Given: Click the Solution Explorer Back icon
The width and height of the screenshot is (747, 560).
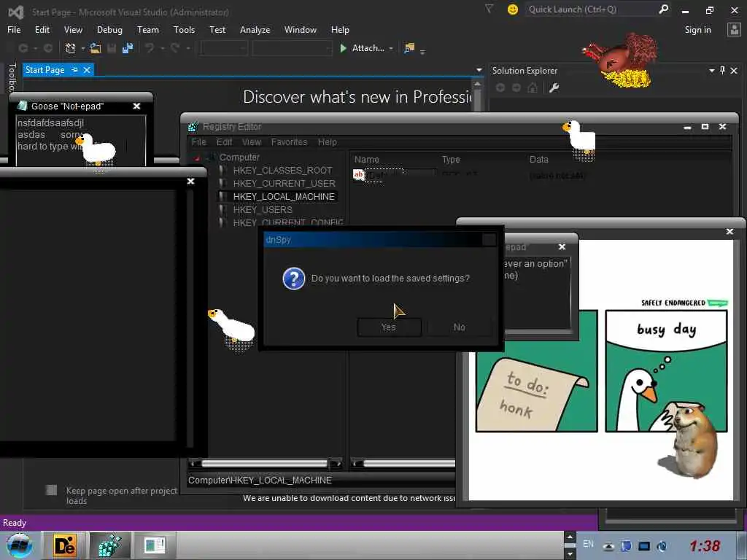Looking at the screenshot, I should pyautogui.click(x=500, y=87).
